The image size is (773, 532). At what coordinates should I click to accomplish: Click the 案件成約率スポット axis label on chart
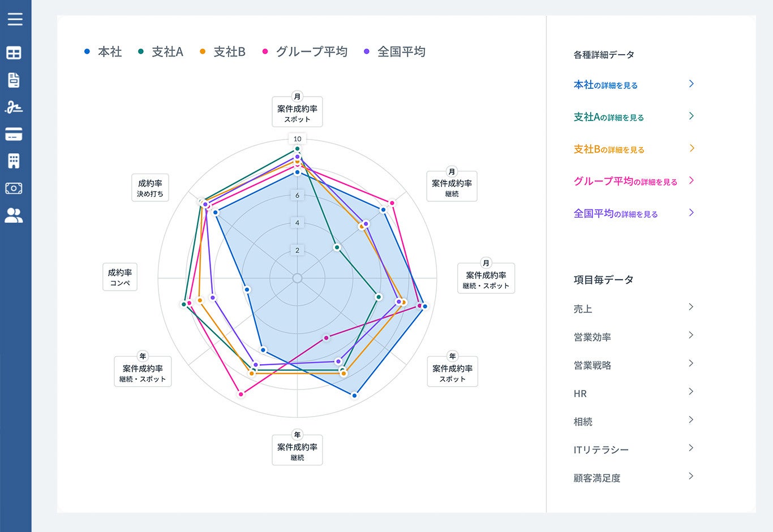coord(297,111)
